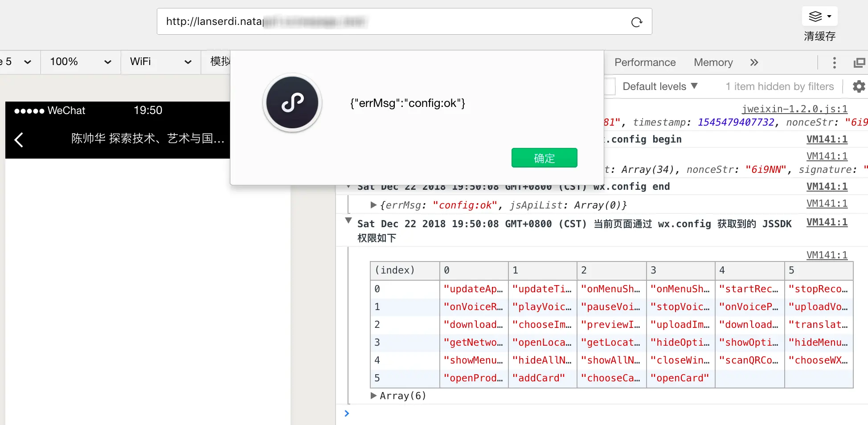The image size is (868, 425).
Task: Switch to the Performance tab
Action: pyautogui.click(x=645, y=62)
